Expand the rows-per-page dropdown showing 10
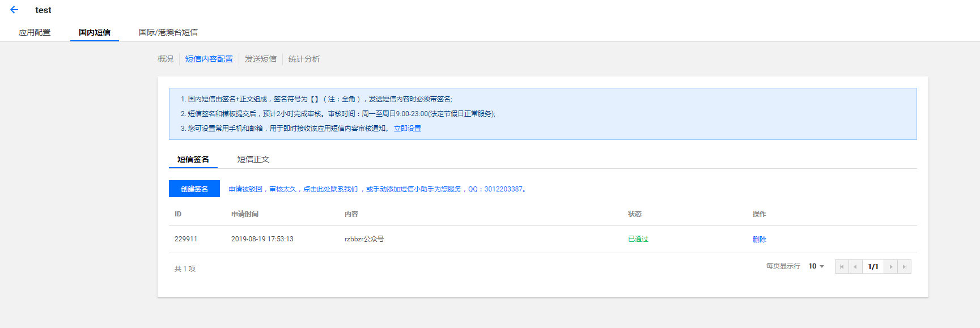Viewport: 980px width, 328px height. tap(816, 266)
